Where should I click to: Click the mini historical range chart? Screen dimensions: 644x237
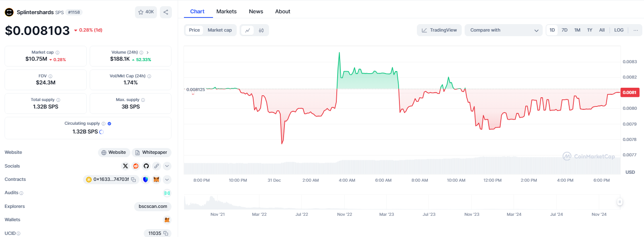402,202
